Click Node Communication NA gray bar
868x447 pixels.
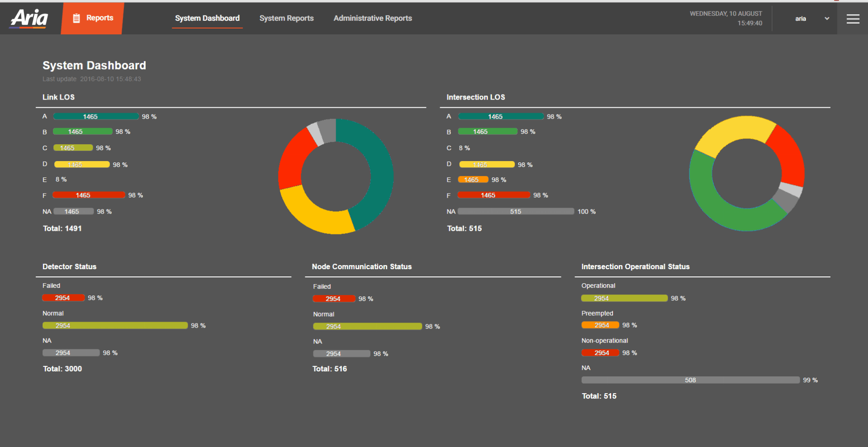click(x=342, y=353)
